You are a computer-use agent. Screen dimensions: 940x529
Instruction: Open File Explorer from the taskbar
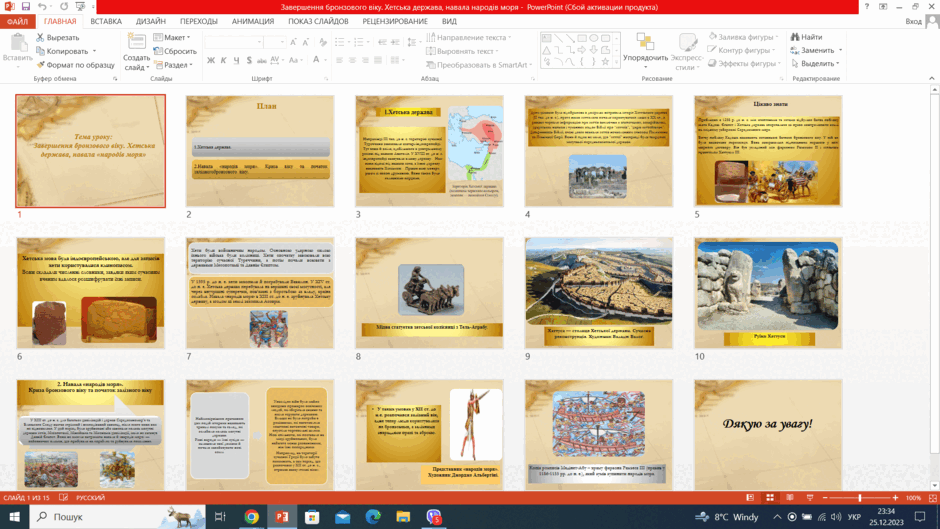point(403,516)
